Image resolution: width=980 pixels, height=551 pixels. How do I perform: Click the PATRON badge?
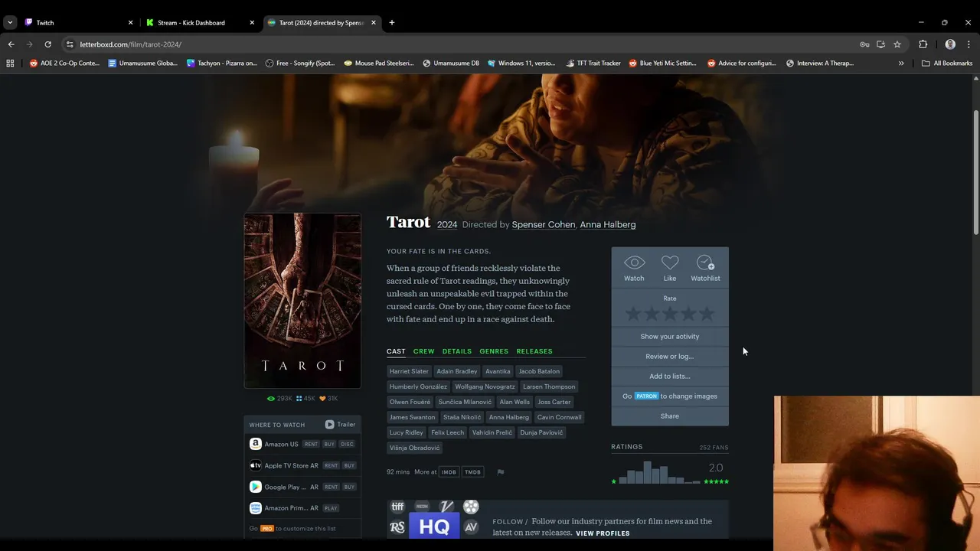(646, 396)
